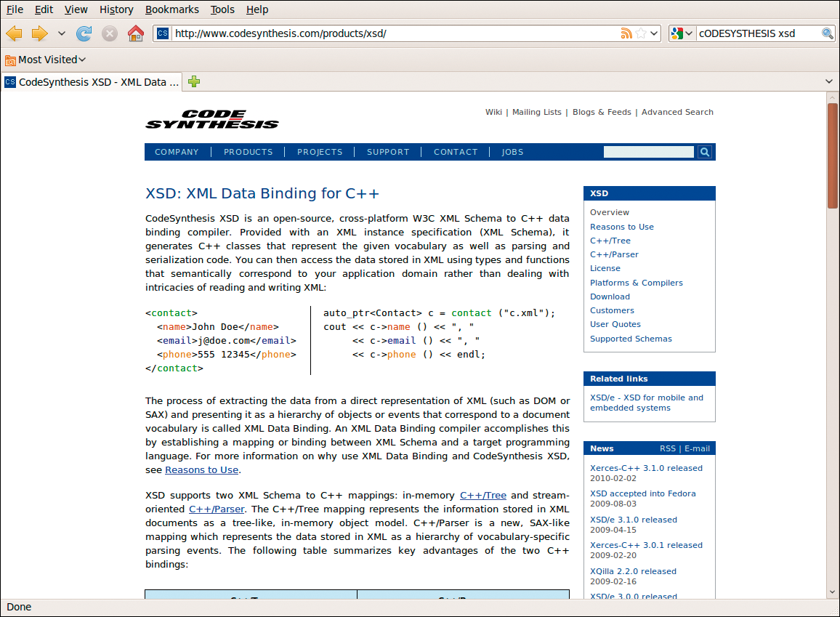Open the JOBS navigation item

512,152
